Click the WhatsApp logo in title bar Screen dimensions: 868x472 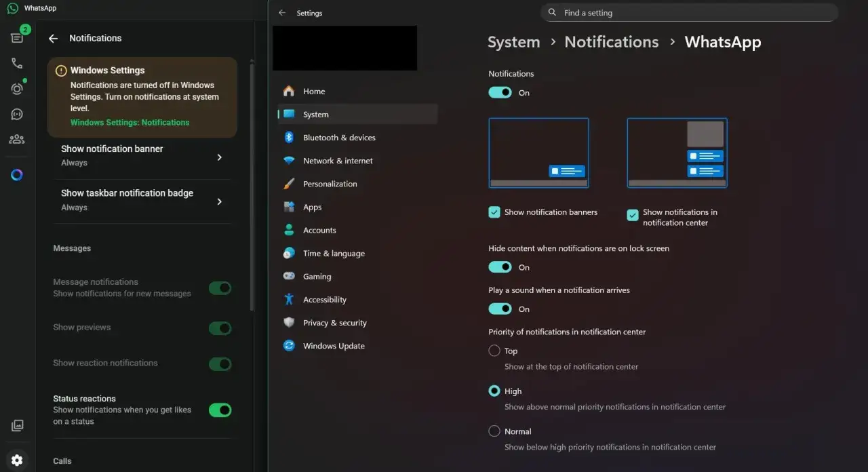click(x=13, y=8)
